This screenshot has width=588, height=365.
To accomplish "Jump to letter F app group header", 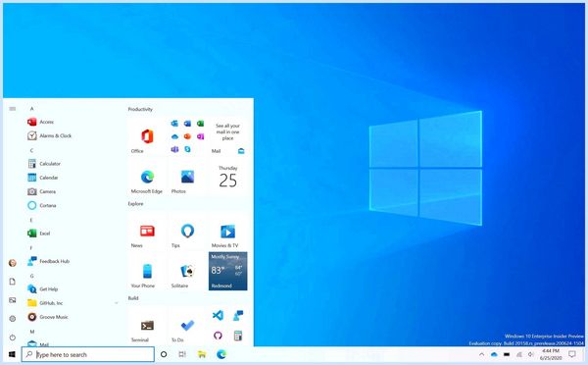I will 31,247.
